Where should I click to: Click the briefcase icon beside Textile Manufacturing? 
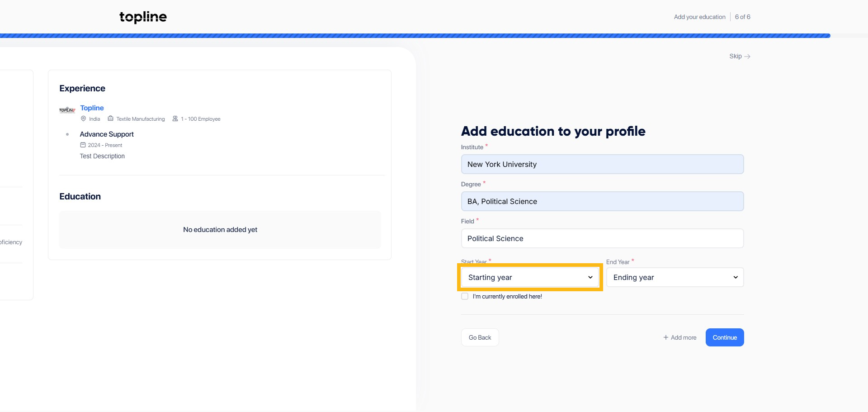pyautogui.click(x=110, y=118)
